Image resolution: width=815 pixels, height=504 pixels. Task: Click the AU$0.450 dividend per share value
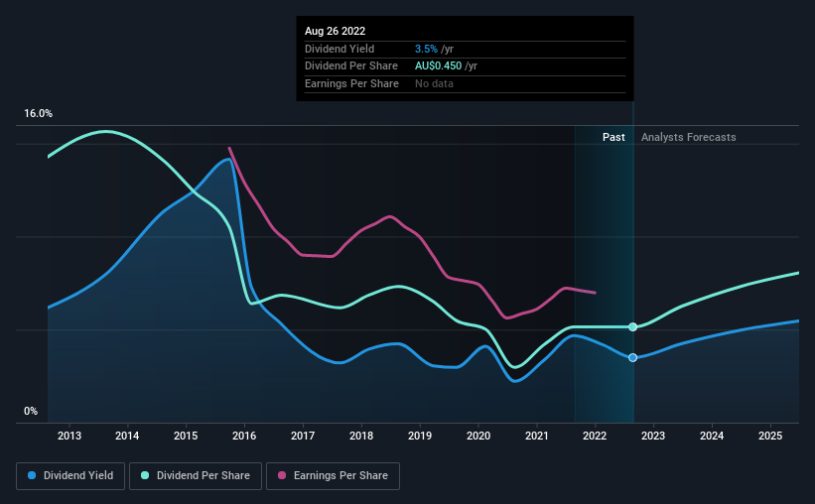(x=438, y=66)
